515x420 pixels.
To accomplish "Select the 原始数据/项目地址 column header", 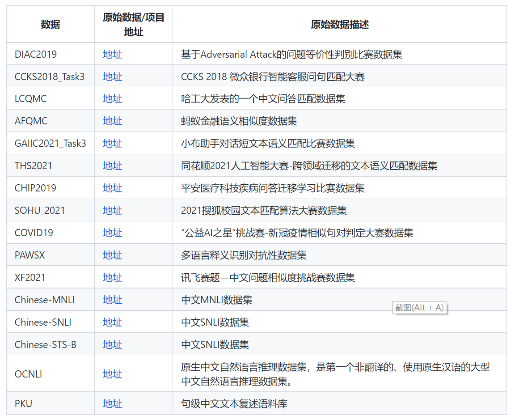I will click(134, 24).
